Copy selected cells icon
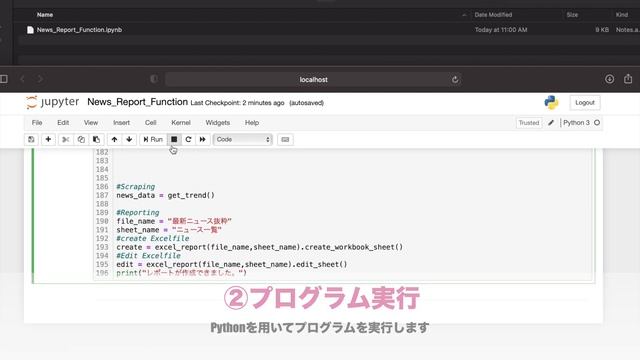The height and width of the screenshot is (360, 640). pos(81,140)
